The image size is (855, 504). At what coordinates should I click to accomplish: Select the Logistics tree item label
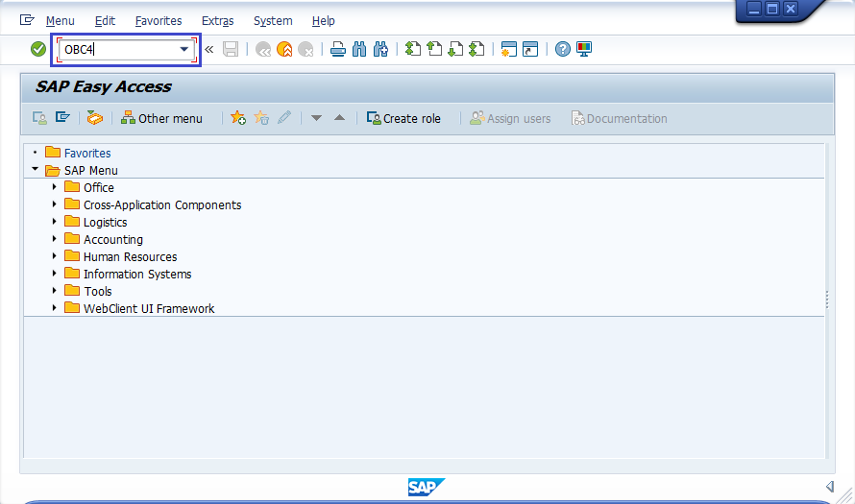[106, 223]
